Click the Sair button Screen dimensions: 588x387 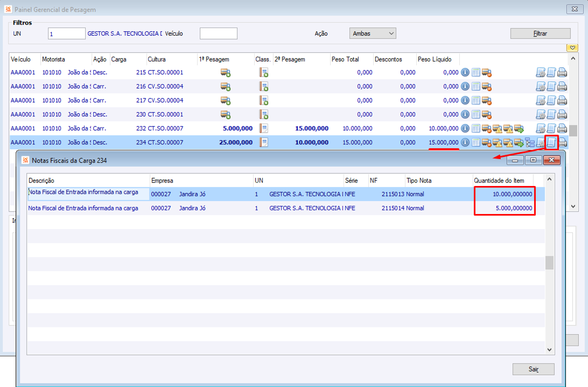coord(533,369)
